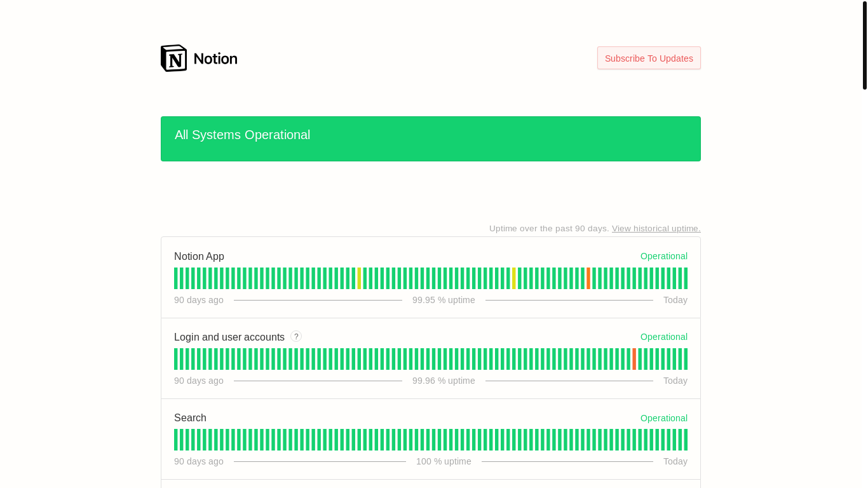Click the 99.95 % uptime text

[444, 300]
